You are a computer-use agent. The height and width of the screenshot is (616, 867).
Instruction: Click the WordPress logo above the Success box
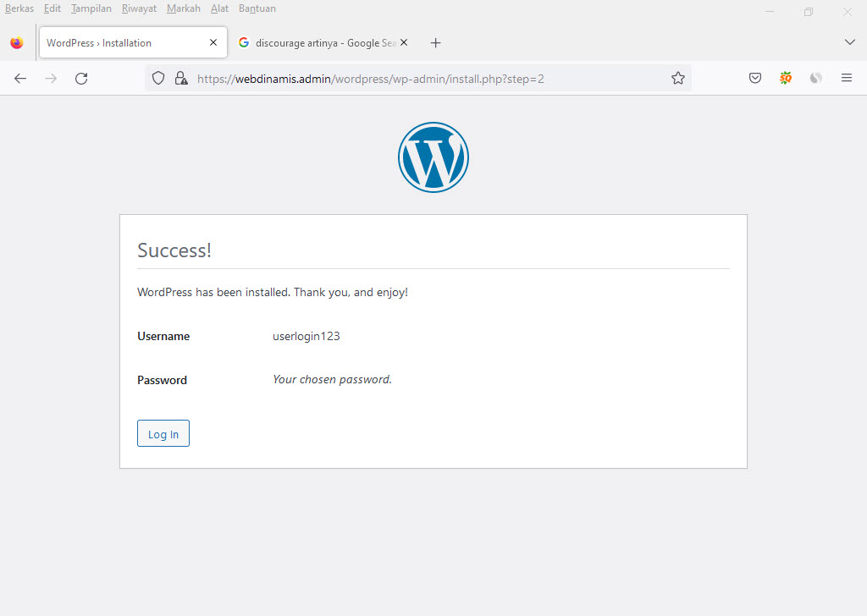pos(433,157)
